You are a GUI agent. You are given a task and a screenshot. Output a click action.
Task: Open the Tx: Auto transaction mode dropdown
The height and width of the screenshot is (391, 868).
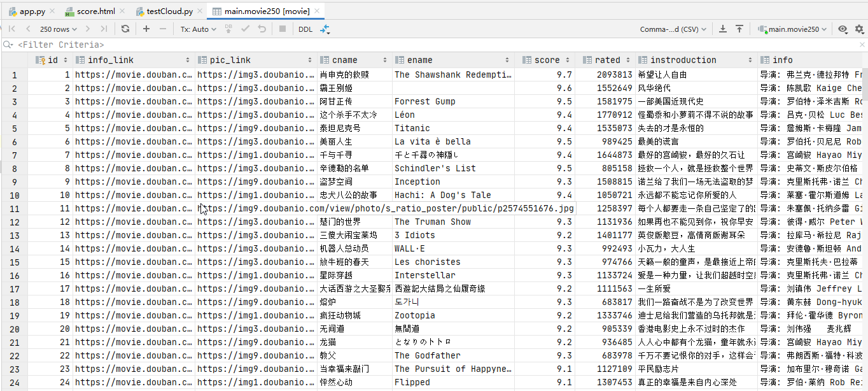[198, 29]
